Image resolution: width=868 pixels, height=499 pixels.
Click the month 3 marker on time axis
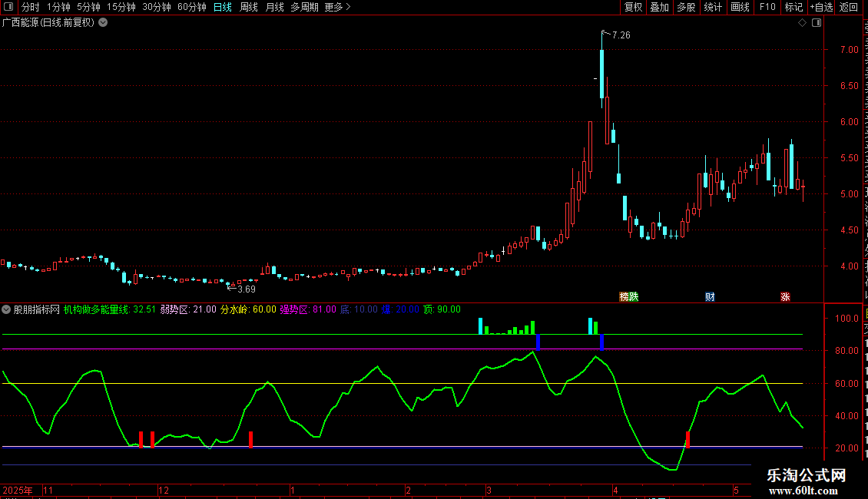point(489,491)
